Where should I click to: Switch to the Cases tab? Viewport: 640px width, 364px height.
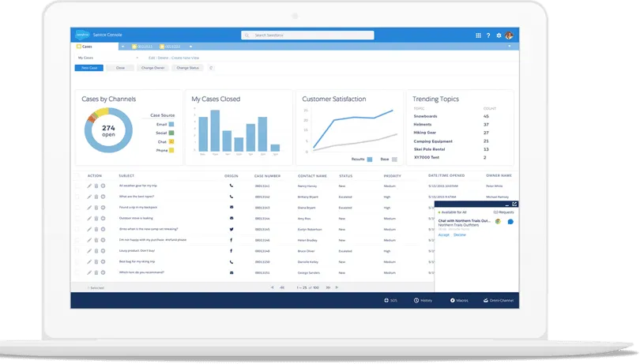point(95,47)
